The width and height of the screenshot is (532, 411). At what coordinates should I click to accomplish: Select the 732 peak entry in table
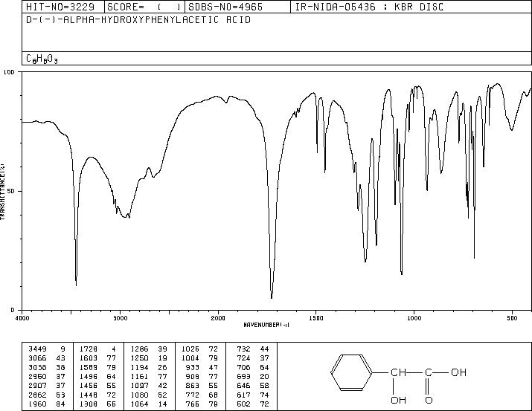tap(253, 349)
